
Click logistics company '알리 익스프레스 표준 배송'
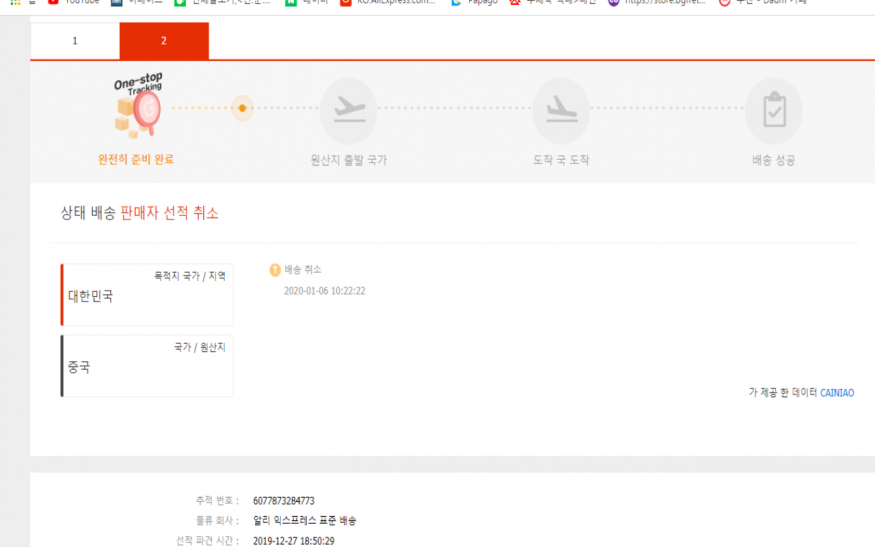point(305,520)
